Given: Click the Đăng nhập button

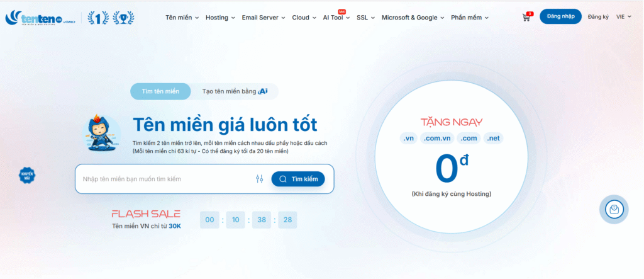Looking at the screenshot, I should [560, 17].
